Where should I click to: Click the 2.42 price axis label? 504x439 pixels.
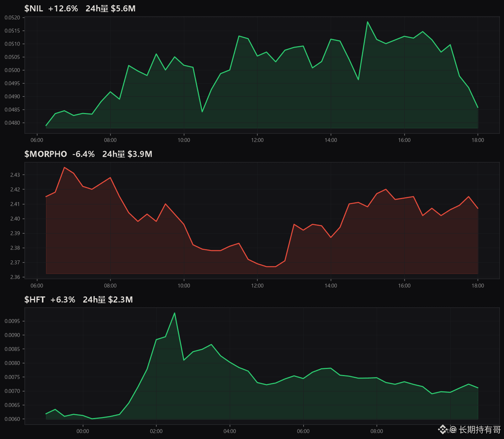pyautogui.click(x=15, y=189)
